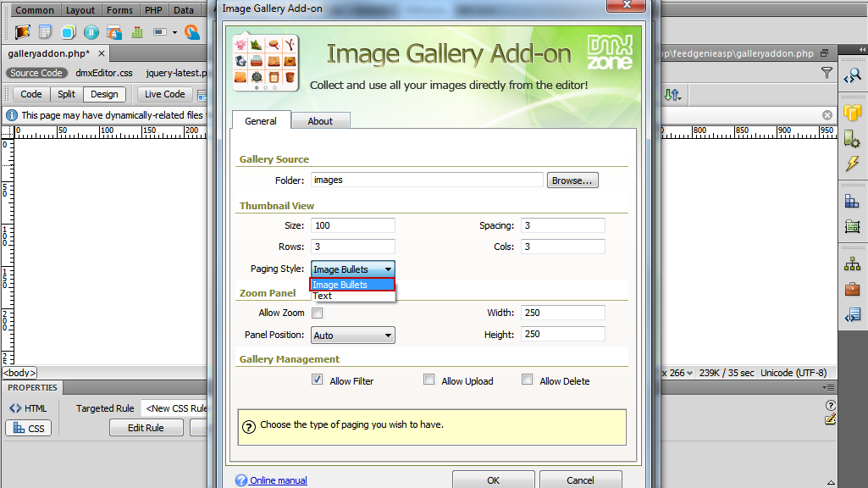Click the thumbnail Size input field
This screenshot has height=488, width=868.
(x=352, y=225)
